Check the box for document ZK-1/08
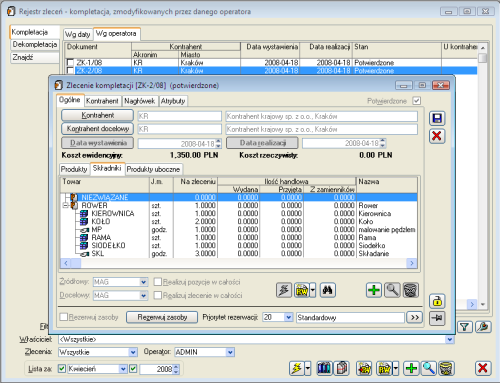 click(x=70, y=63)
